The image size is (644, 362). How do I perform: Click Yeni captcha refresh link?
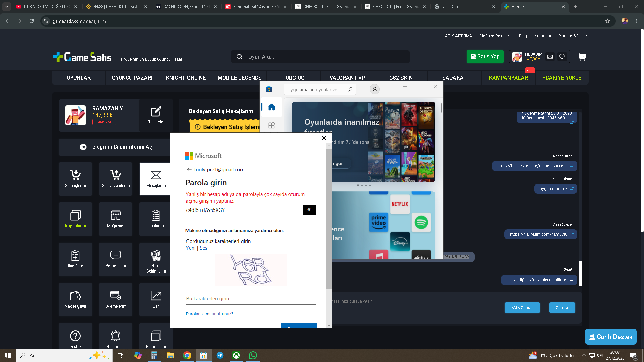pyautogui.click(x=191, y=248)
